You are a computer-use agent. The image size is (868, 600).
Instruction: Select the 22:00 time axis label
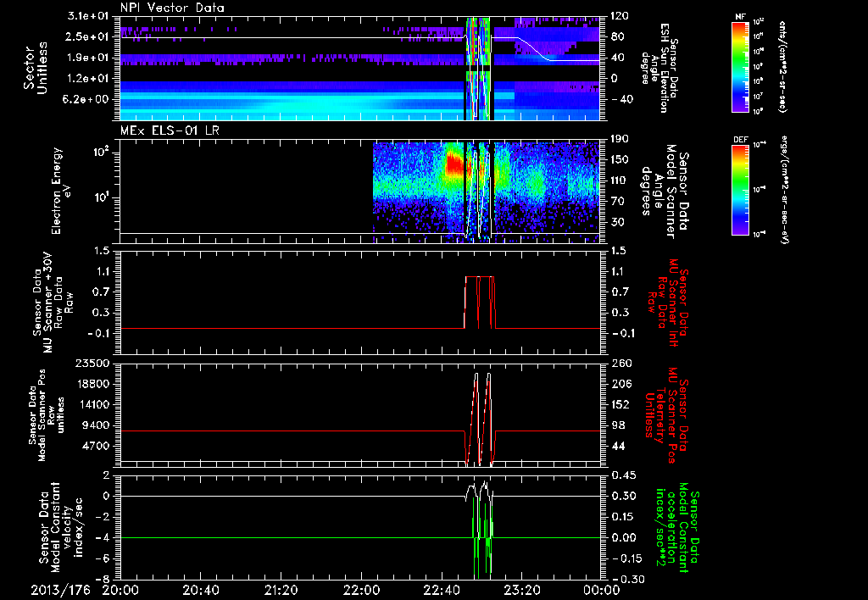(361, 590)
